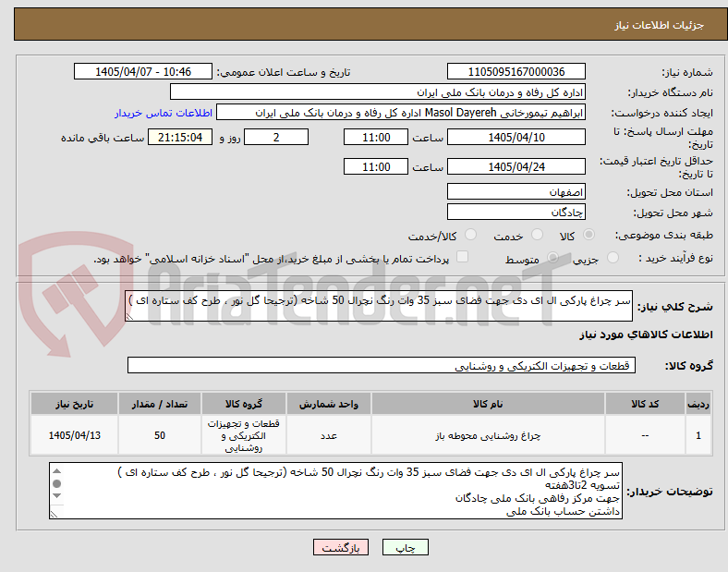Viewport: 728px width, 572px height.
Task: Click the need date cell 1405/04/13
Action: coord(74,435)
